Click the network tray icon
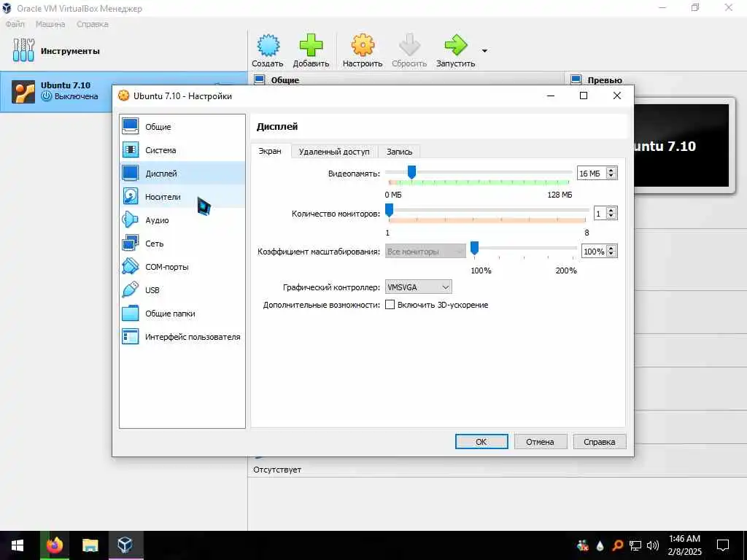The width and height of the screenshot is (747, 560). [635, 545]
